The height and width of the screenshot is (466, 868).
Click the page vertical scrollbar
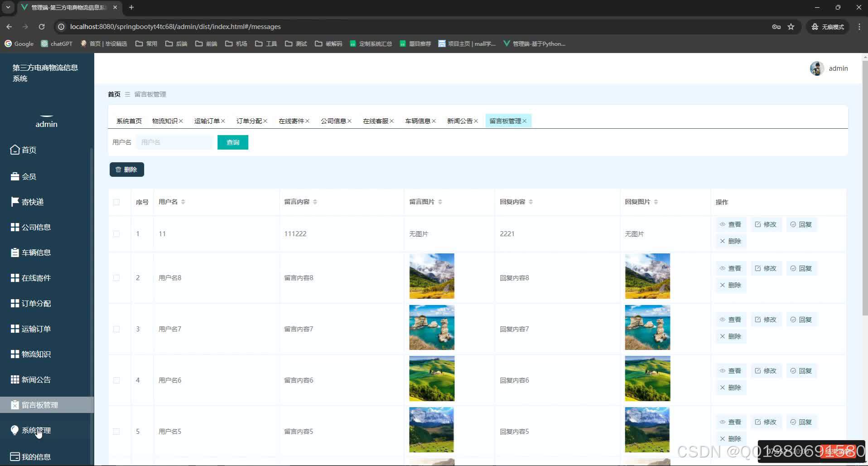click(864, 188)
